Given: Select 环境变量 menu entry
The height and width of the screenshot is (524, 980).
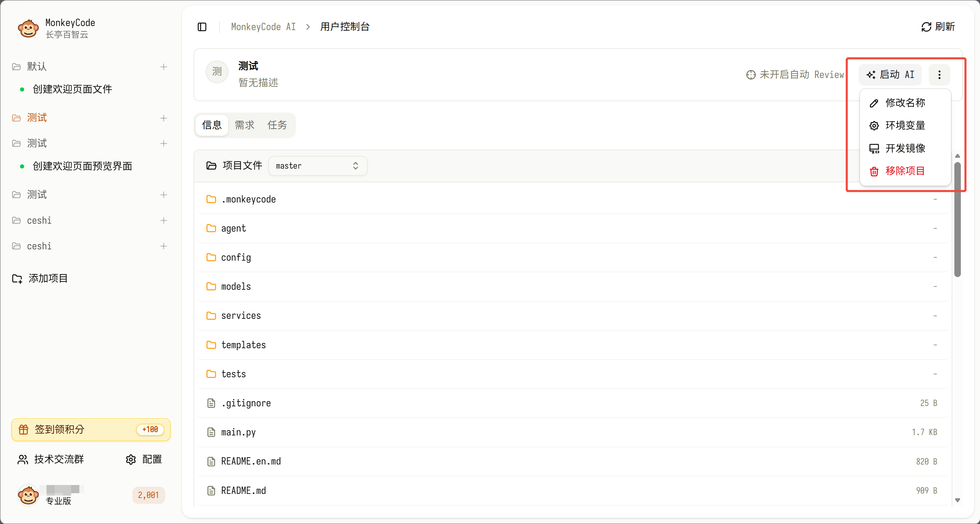Looking at the screenshot, I should pyautogui.click(x=905, y=126).
